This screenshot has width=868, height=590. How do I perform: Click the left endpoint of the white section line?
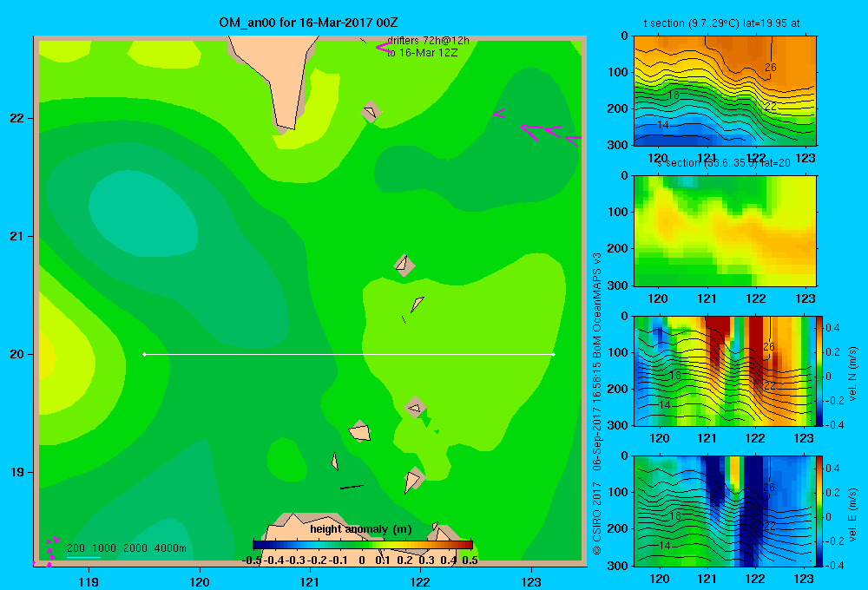point(144,354)
